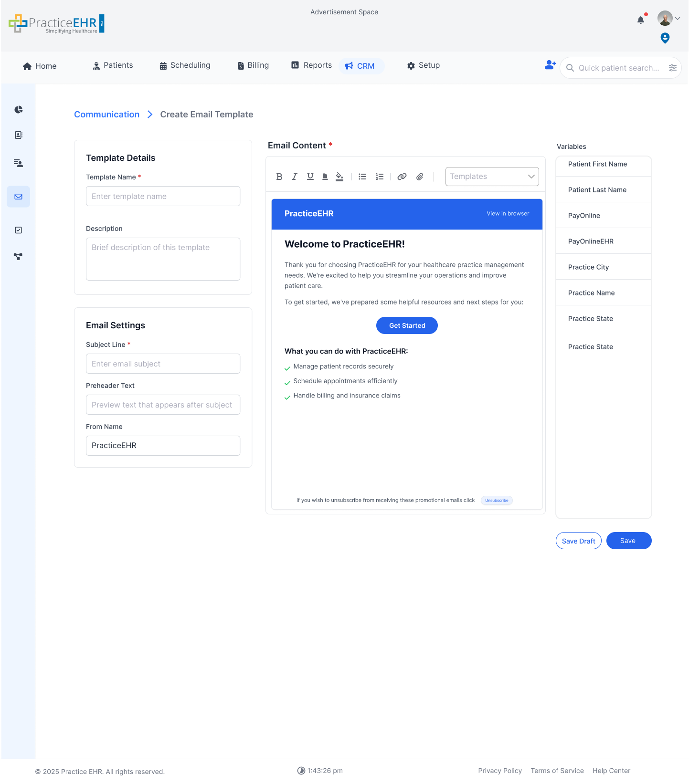Go back to Communication breadcrumb
The height and width of the screenshot is (784, 689).
[x=106, y=115]
